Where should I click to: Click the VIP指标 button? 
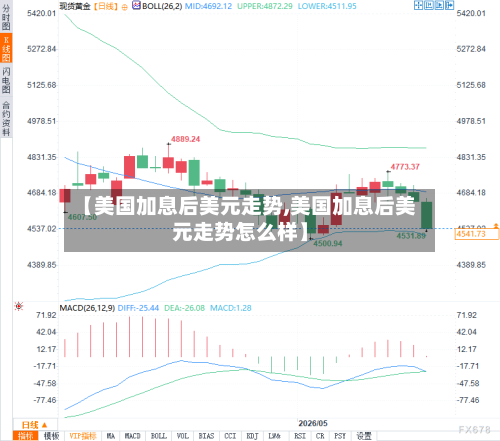83,436
